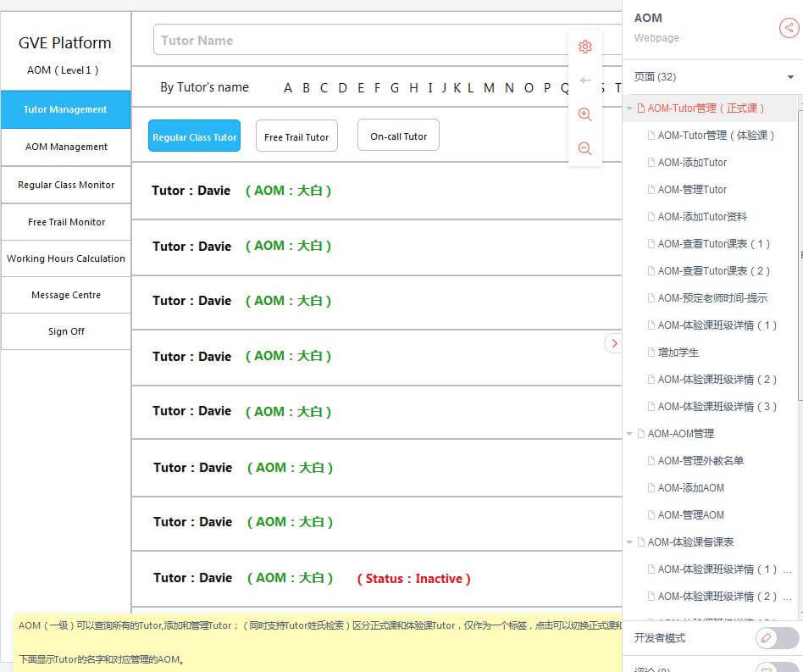
Task: Toggle the 开发者模式 developer mode switch
Action: tap(777, 638)
